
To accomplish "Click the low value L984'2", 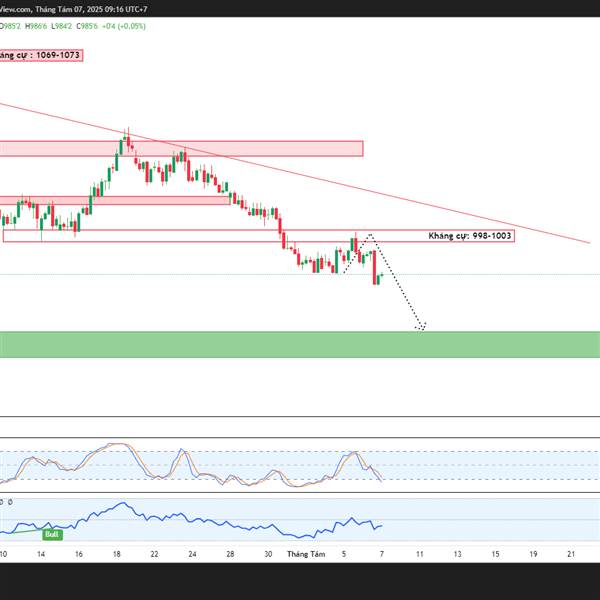I will coord(62,26).
